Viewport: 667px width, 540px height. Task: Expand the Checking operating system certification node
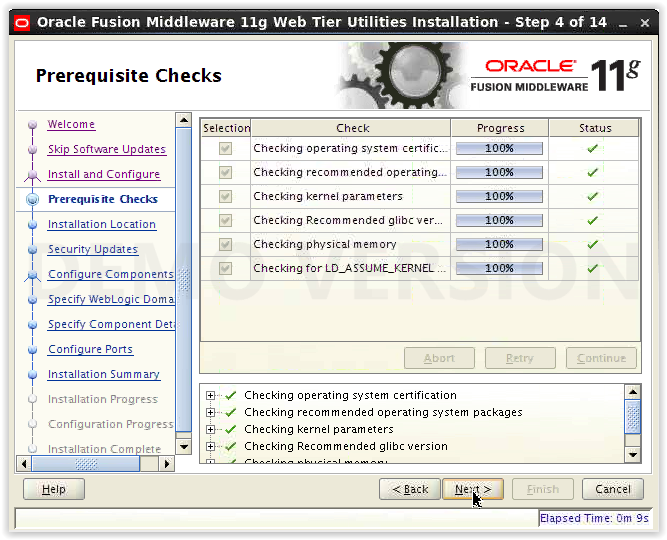(210, 395)
